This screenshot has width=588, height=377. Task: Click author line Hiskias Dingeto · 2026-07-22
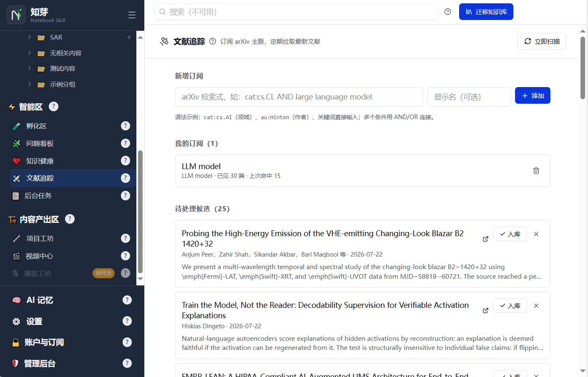pos(221,326)
